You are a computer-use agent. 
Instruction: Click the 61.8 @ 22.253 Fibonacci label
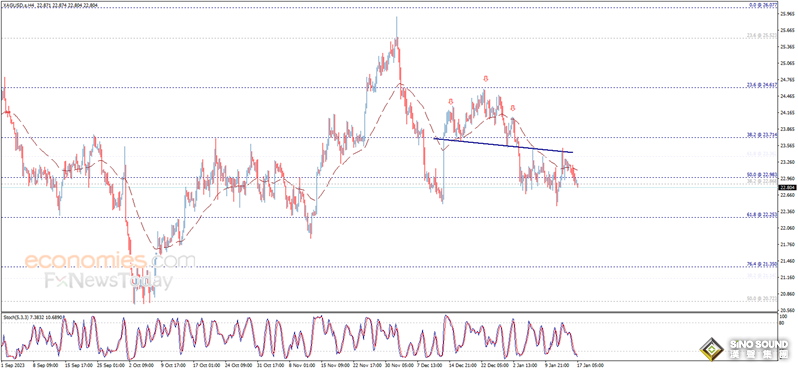(762, 215)
